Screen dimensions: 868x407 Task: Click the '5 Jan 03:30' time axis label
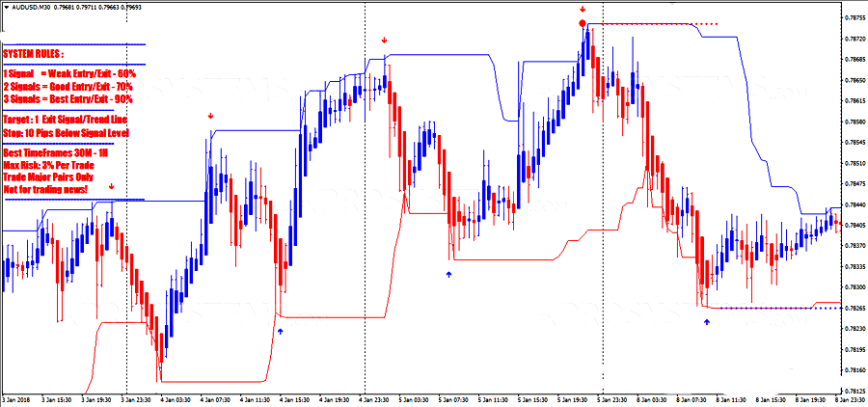pos(414,399)
